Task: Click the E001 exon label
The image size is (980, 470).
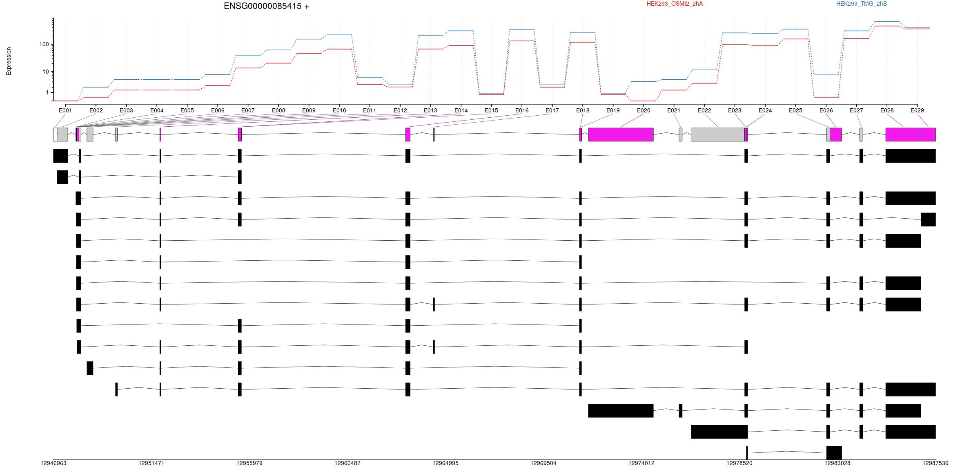Action: click(x=65, y=110)
